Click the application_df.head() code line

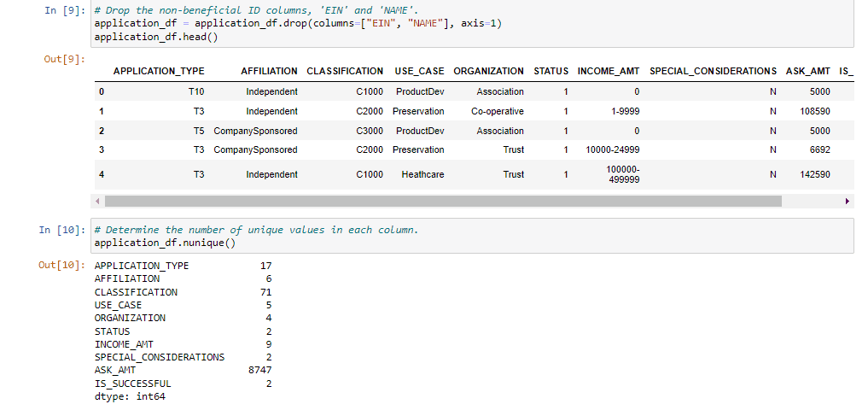pyautogui.click(x=157, y=37)
